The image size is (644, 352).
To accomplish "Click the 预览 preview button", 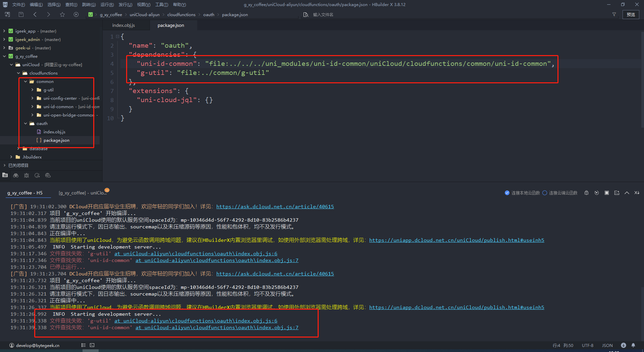I will tap(631, 14).
